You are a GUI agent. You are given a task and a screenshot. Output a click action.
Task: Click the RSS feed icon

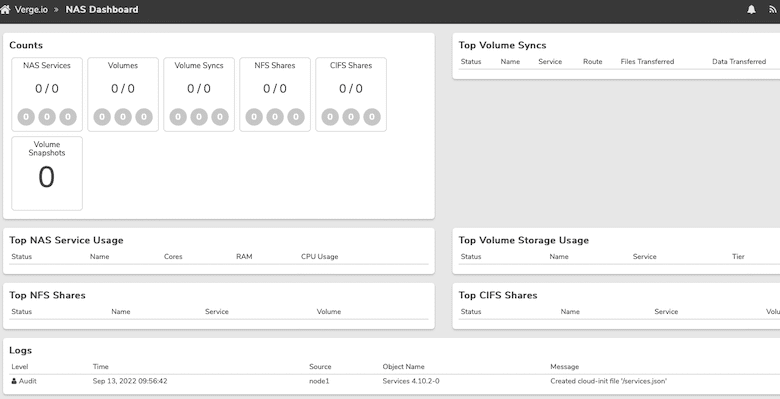(x=773, y=9)
